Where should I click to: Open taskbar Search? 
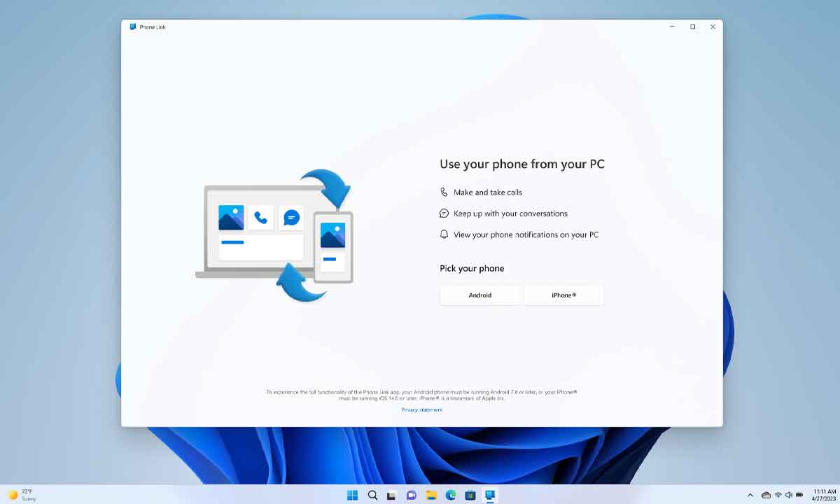372,495
